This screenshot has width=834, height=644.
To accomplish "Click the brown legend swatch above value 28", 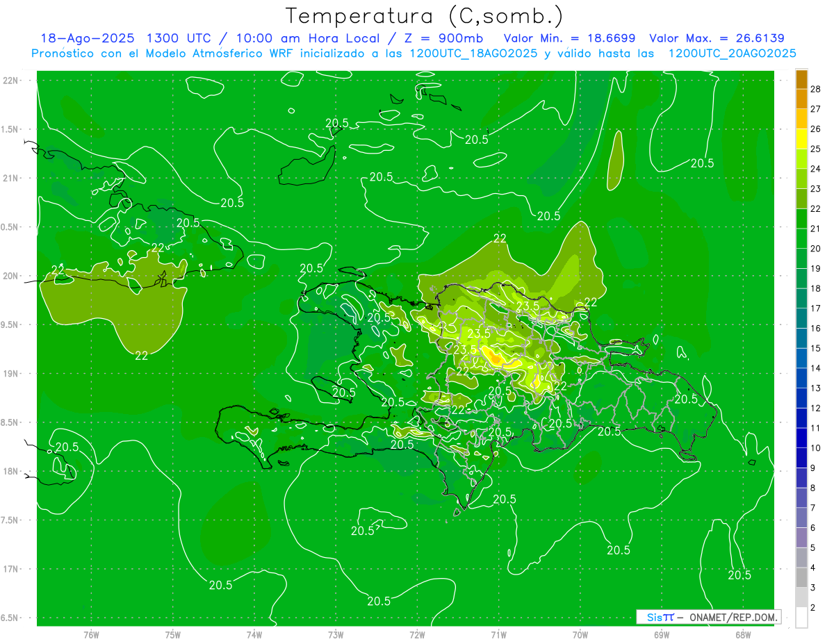I will coord(801,79).
